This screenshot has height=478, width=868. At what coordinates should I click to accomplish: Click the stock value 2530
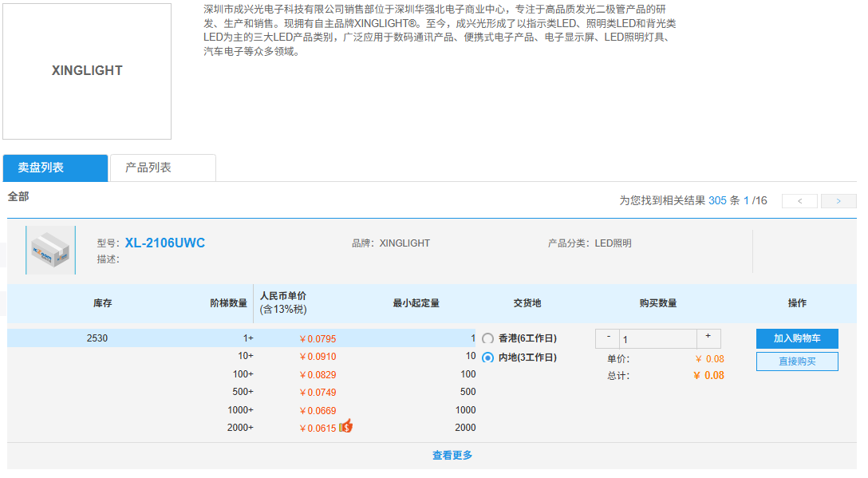click(97, 338)
